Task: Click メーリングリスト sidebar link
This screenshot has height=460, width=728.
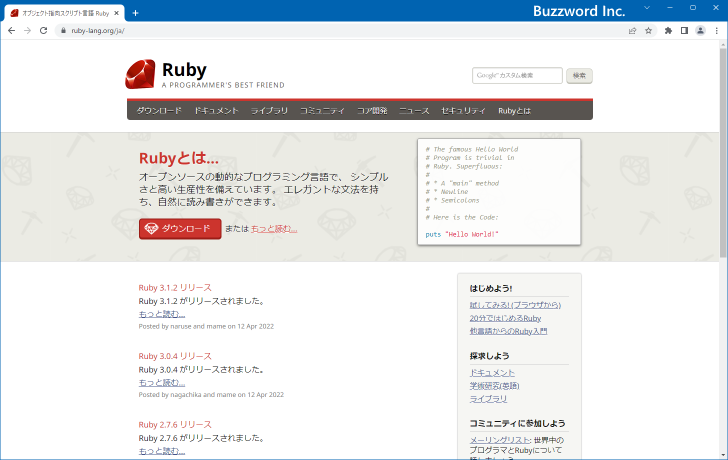Action: tap(500, 440)
